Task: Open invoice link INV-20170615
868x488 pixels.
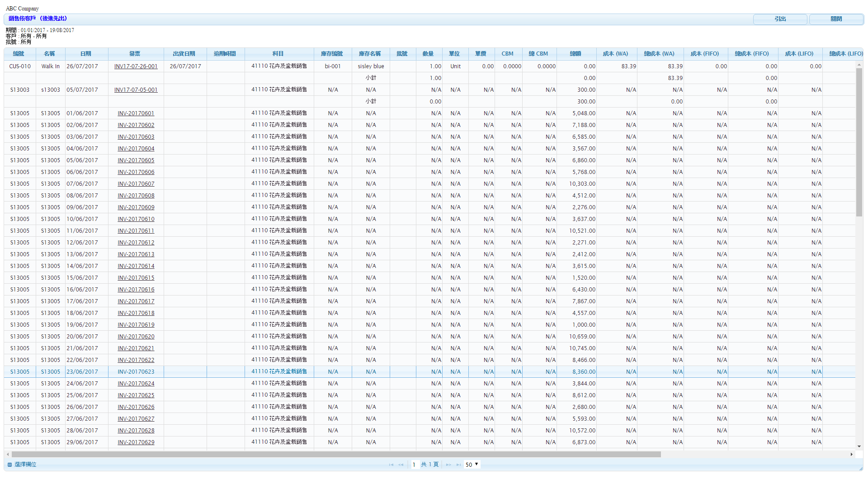Action: point(136,278)
